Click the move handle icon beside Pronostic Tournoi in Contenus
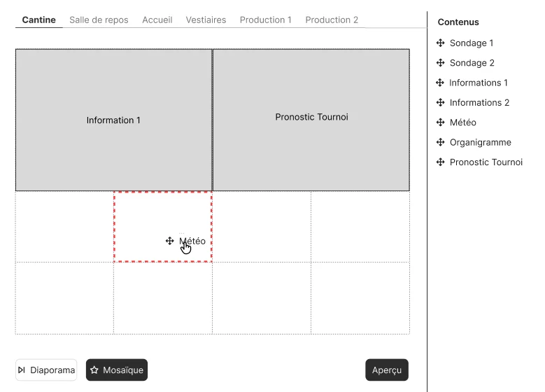545x392 pixels. click(440, 162)
